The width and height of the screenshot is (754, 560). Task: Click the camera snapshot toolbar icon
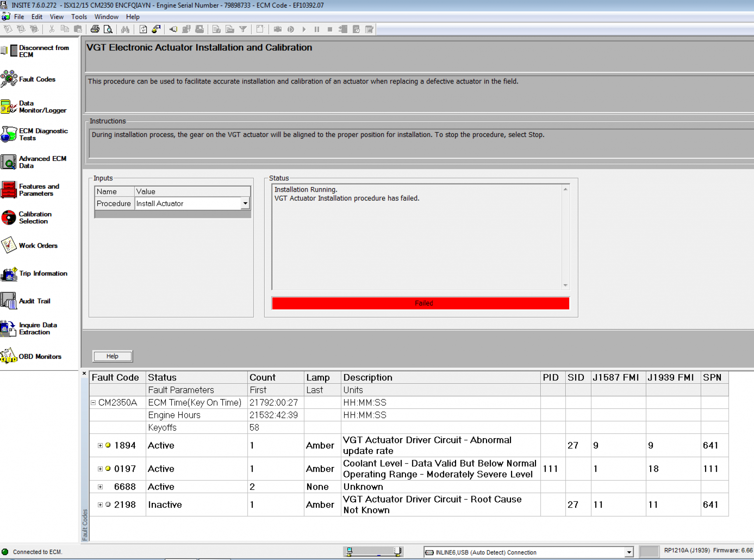tap(278, 29)
